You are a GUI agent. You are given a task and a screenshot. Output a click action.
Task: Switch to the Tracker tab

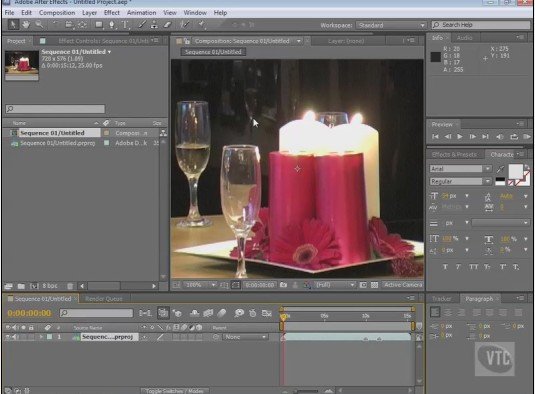[x=442, y=299]
